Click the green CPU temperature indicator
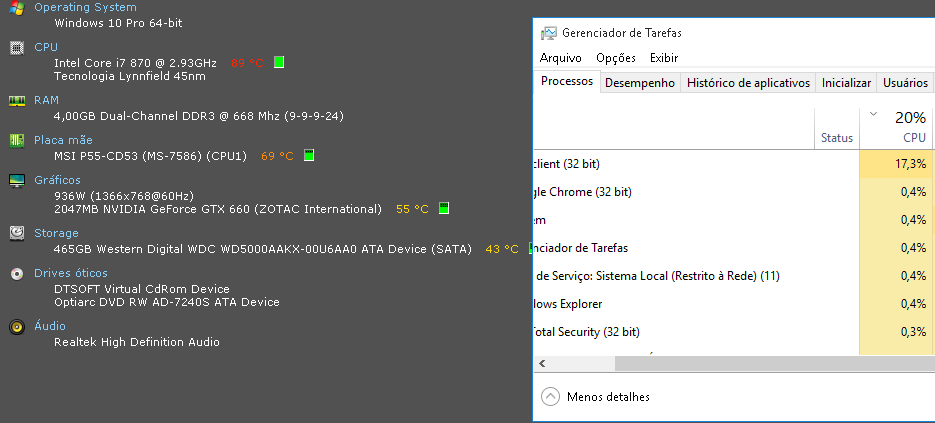Viewport: 935px width, 423px height. tap(278, 62)
